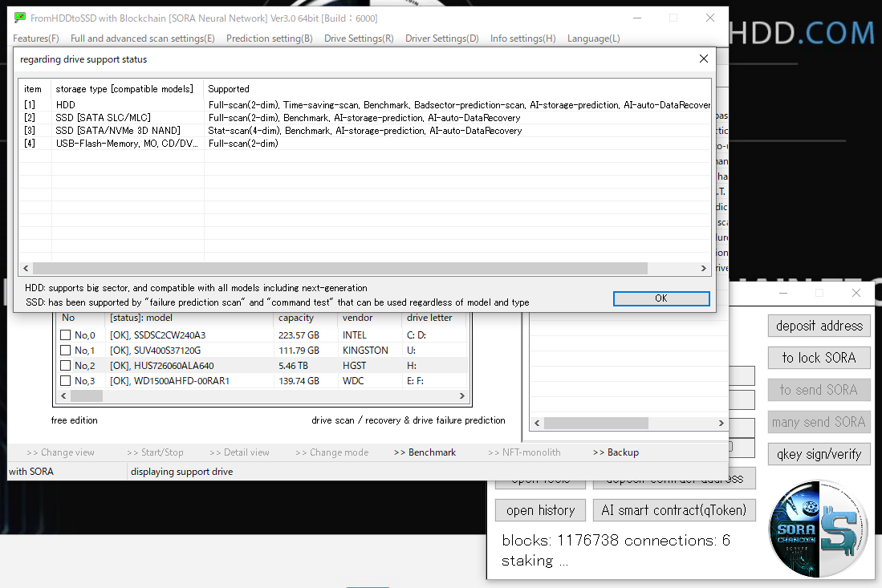Close the FromHDDtoSSD main window
This screenshot has height=588, width=882.
pyautogui.click(x=710, y=18)
